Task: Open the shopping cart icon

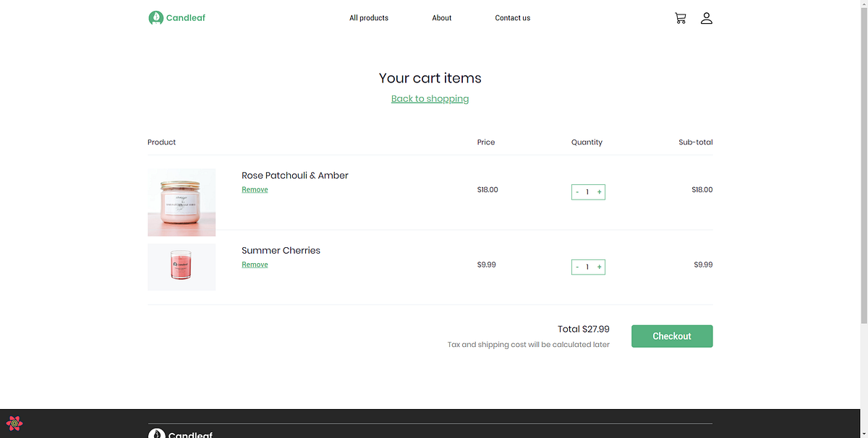Action: pyautogui.click(x=680, y=17)
